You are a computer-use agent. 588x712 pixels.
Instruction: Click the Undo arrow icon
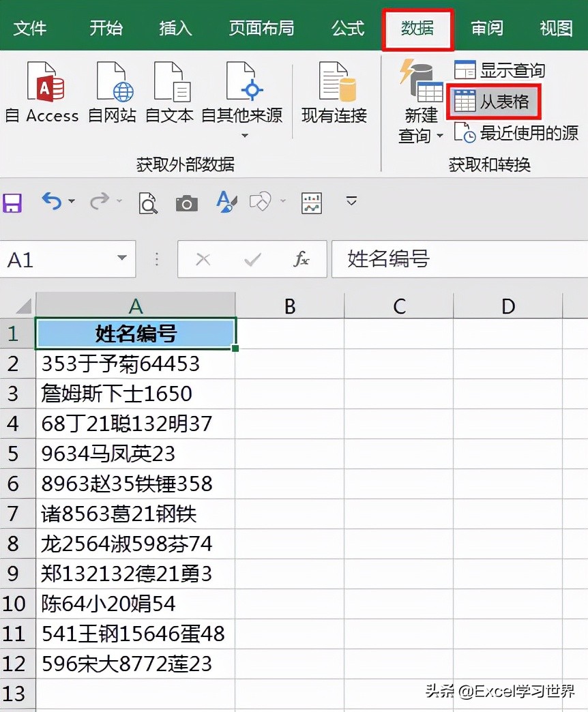point(51,201)
